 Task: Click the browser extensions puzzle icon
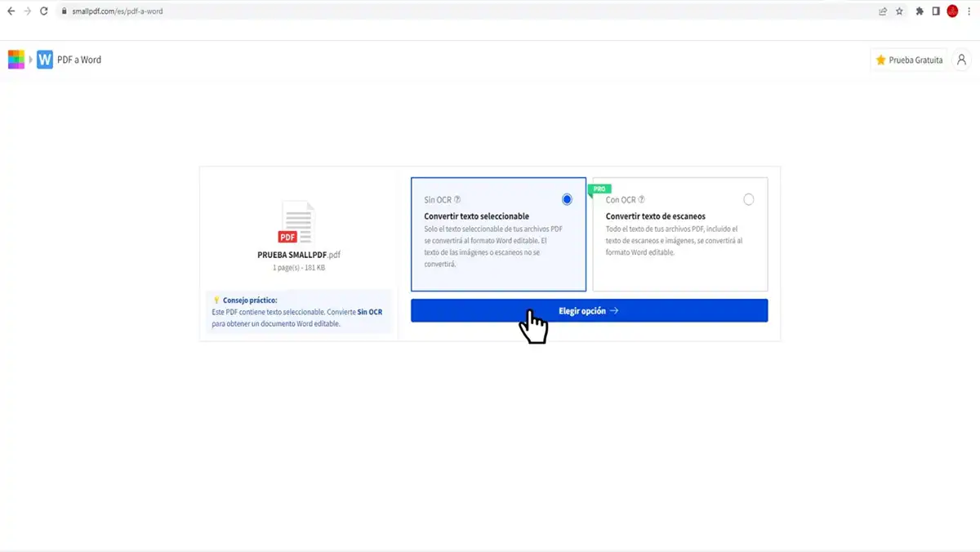920,11
